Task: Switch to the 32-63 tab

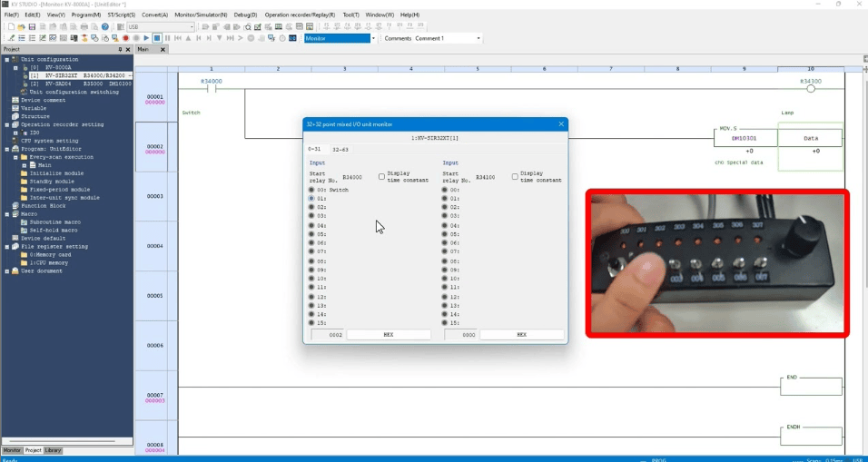Action: 340,149
